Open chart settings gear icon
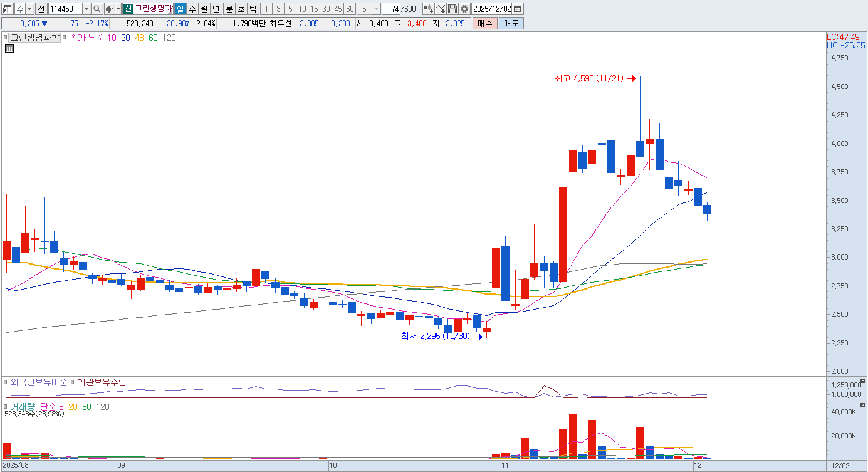 464,9
